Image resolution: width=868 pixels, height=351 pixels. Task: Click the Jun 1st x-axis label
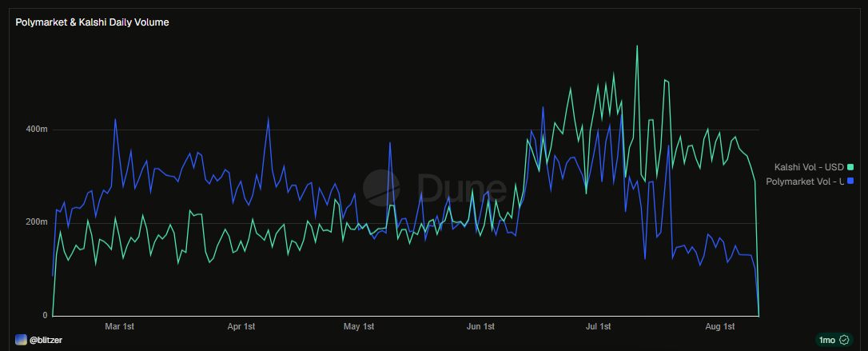[481, 327]
